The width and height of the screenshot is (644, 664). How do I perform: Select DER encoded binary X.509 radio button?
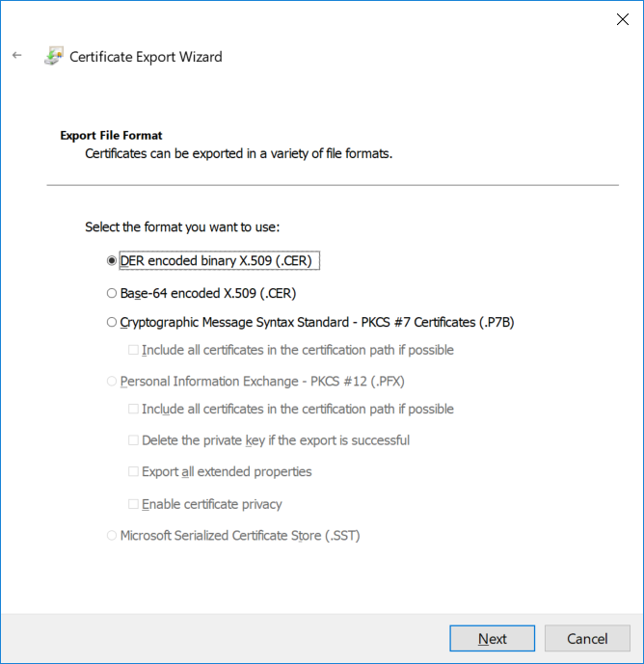tap(112, 260)
